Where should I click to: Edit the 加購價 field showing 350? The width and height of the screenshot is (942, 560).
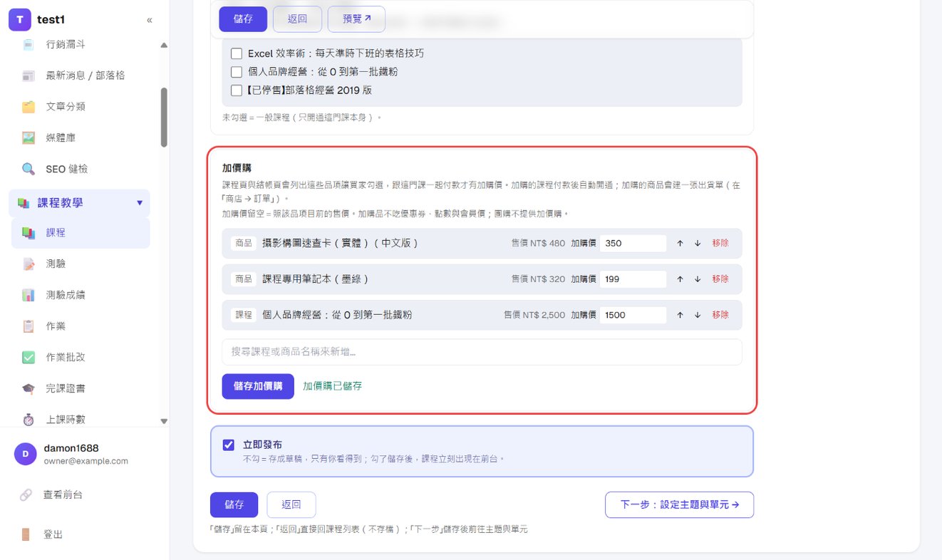click(633, 243)
